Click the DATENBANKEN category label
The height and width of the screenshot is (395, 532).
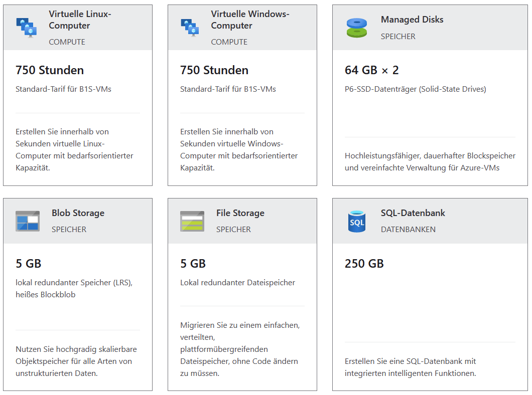[408, 230]
